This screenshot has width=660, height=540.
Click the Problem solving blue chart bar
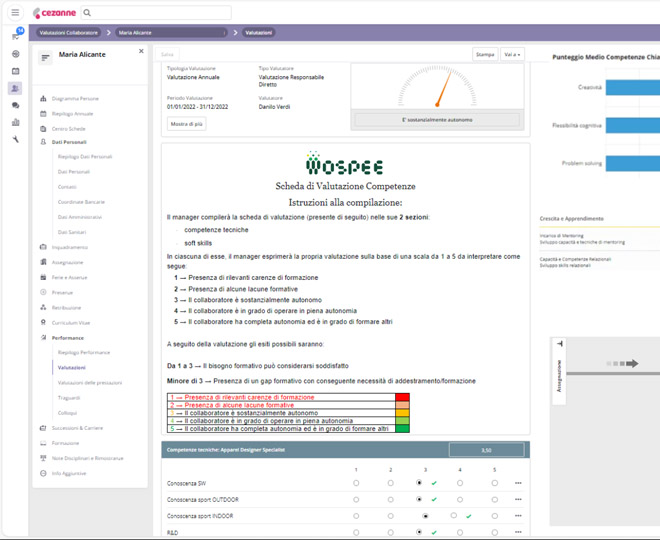pos(633,163)
